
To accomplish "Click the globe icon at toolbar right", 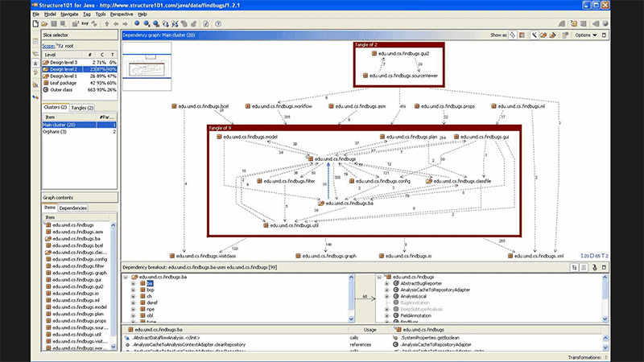I will [605, 24].
